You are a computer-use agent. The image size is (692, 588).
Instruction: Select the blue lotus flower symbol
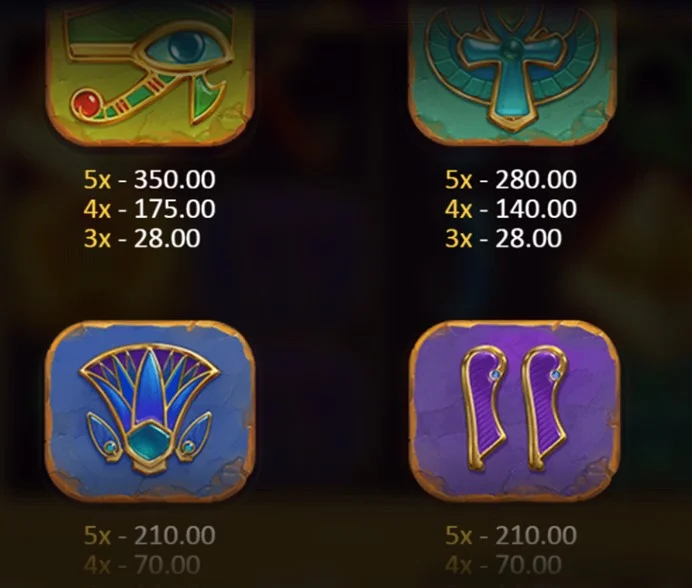150,411
